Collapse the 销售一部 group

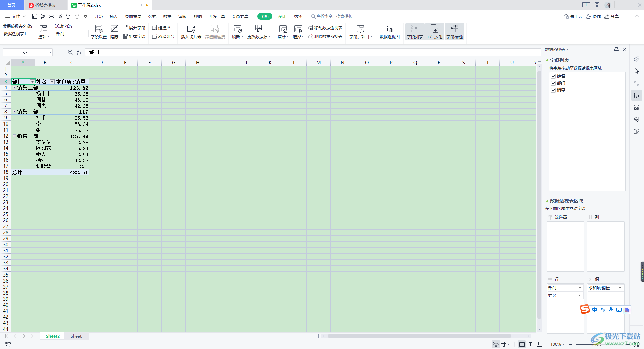(x=14, y=136)
